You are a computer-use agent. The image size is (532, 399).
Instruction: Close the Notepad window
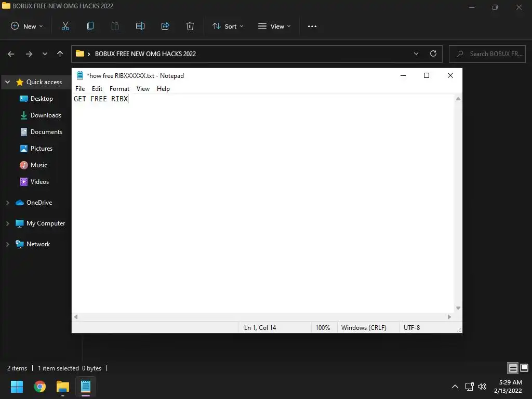[450, 76]
